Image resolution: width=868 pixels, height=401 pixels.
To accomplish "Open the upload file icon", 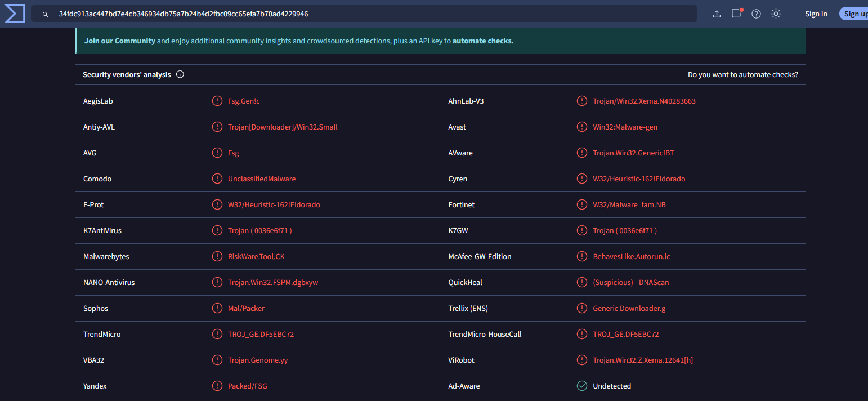I will tap(717, 14).
